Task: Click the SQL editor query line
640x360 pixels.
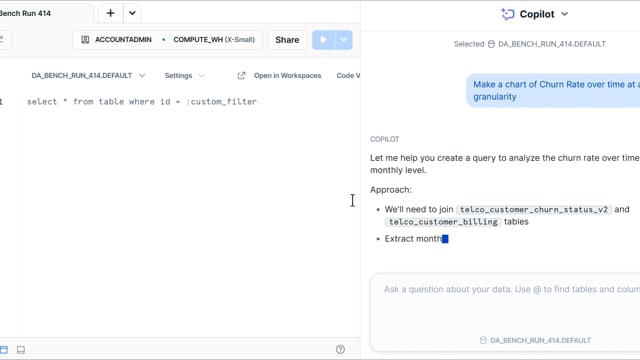Action: coord(142,102)
